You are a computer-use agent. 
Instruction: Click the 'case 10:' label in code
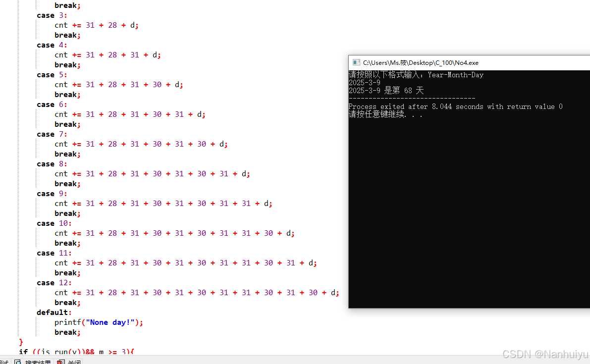coord(54,223)
